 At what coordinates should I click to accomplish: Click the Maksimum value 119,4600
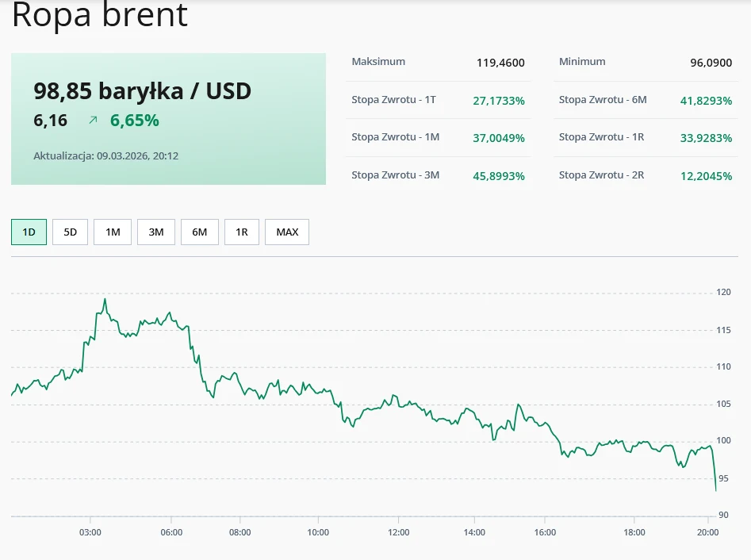pos(500,61)
